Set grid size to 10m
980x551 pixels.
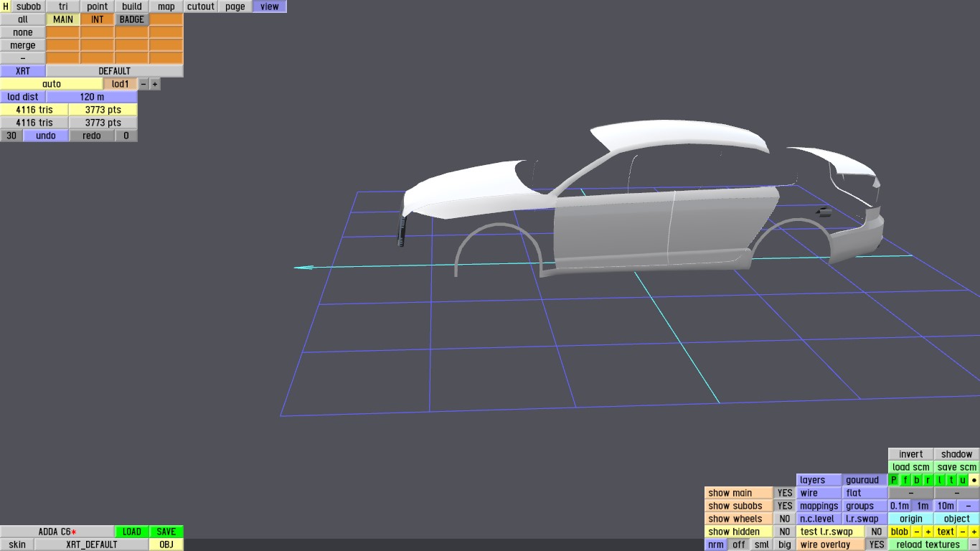pos(946,506)
